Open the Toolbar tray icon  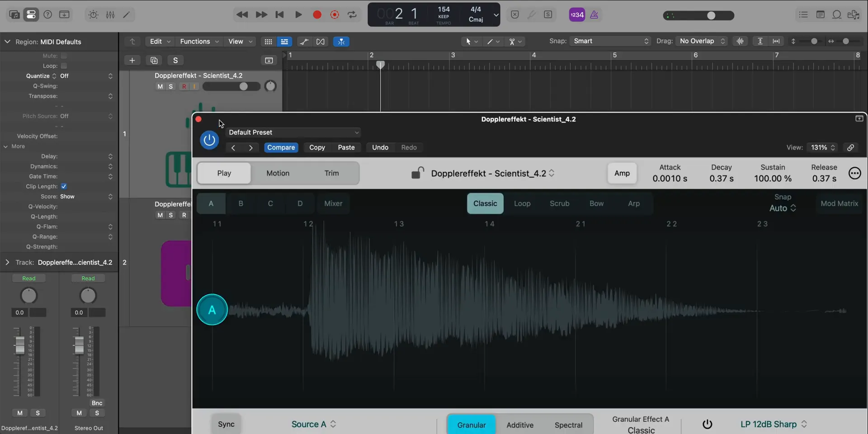(x=64, y=14)
